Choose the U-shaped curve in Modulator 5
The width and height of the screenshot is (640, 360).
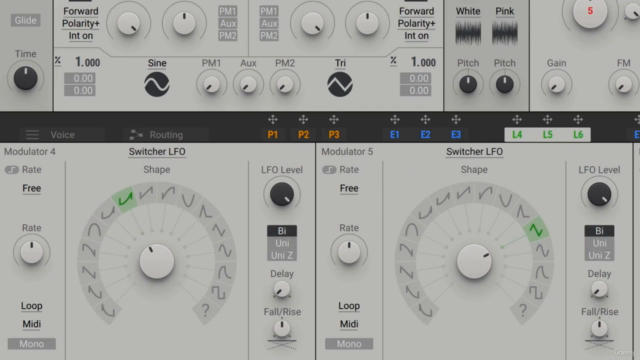click(x=506, y=200)
